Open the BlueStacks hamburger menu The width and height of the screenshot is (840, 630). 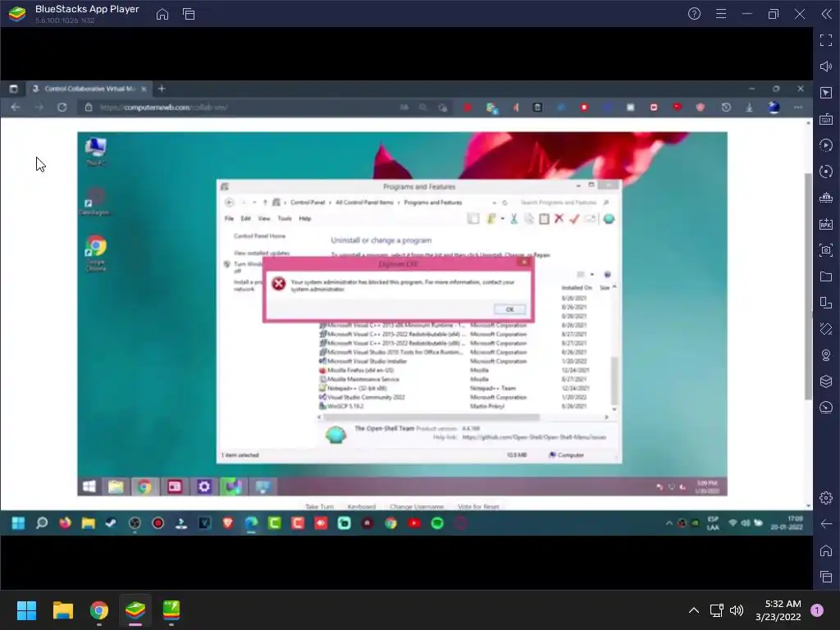pyautogui.click(x=721, y=14)
